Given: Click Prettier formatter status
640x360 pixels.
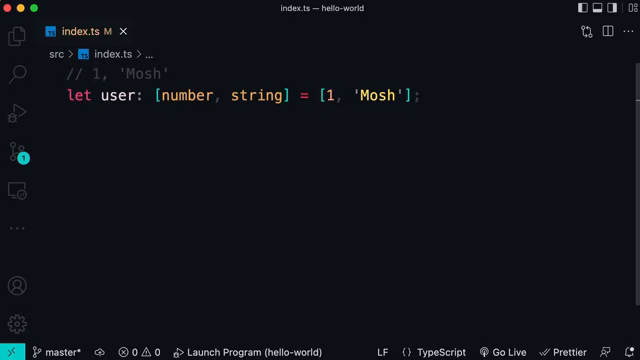Looking at the screenshot, I should click(x=563, y=352).
